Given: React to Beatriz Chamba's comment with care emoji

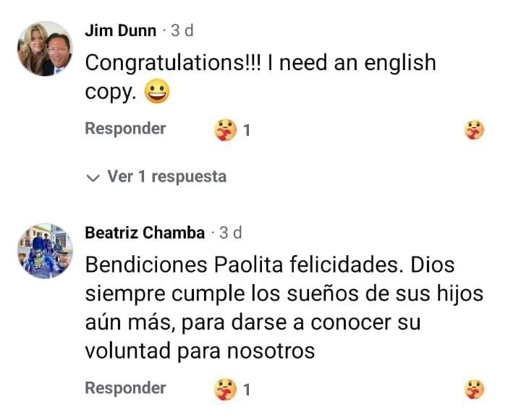Looking at the screenshot, I should point(474,389).
